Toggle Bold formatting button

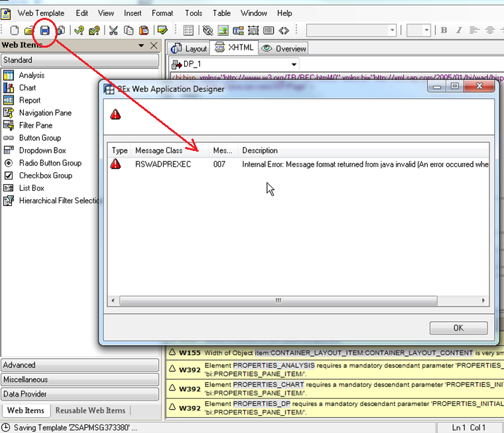pyautogui.click(x=444, y=30)
